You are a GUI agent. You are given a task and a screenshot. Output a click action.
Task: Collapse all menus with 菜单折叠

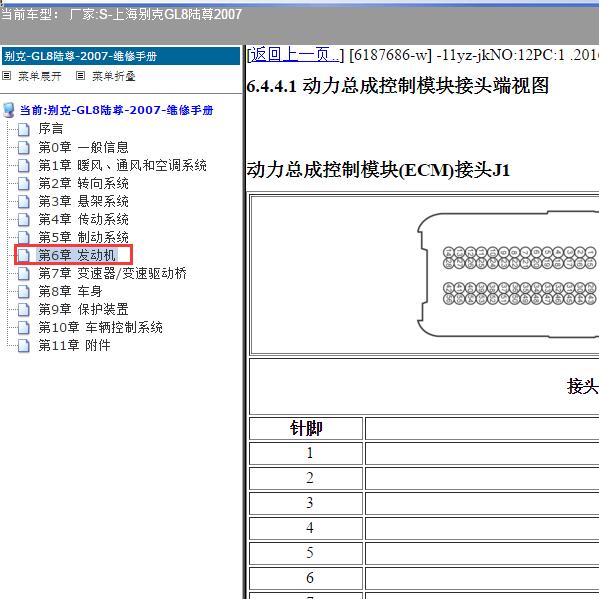[x=114, y=76]
